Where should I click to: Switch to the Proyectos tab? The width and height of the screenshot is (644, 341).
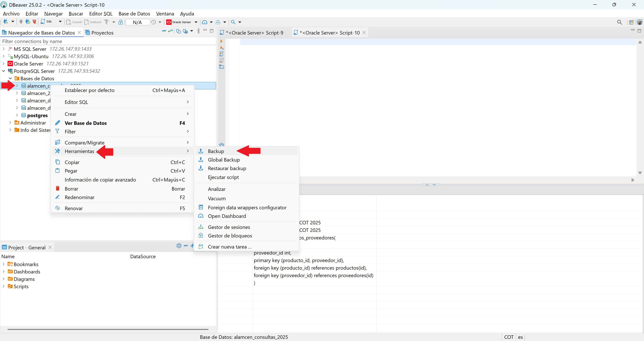pyautogui.click(x=99, y=33)
